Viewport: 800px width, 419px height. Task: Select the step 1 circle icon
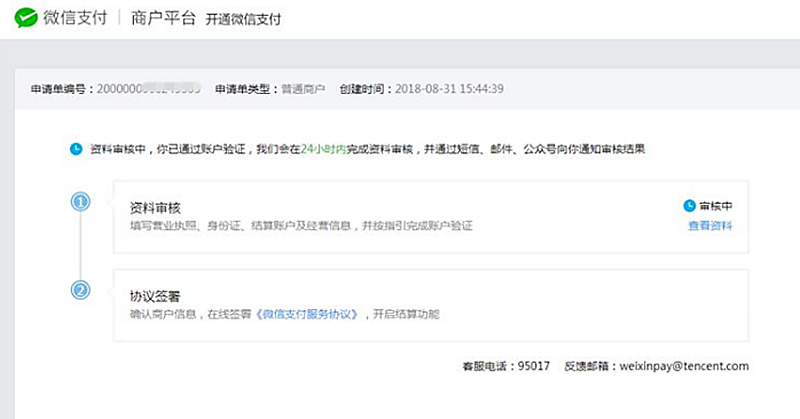pos(80,202)
